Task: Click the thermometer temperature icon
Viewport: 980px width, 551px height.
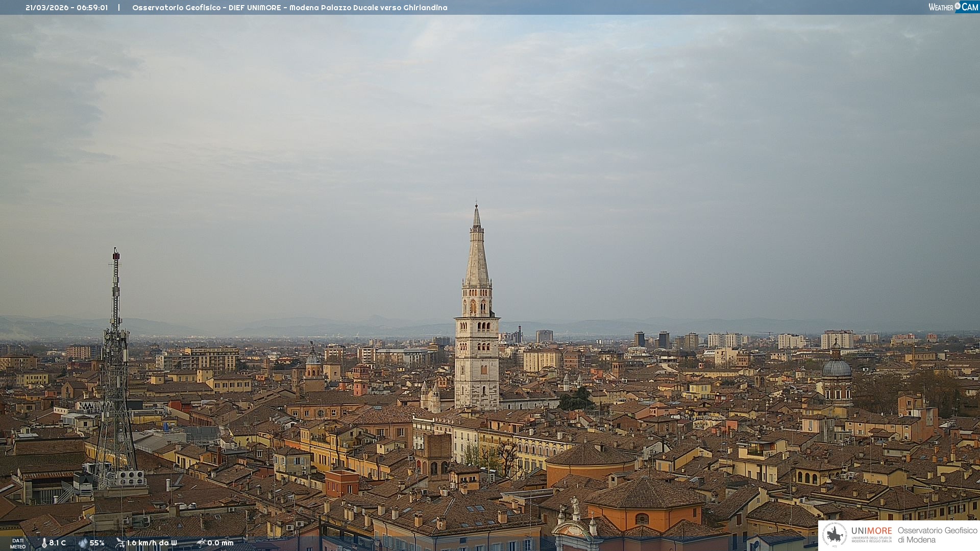Action: click(x=44, y=543)
